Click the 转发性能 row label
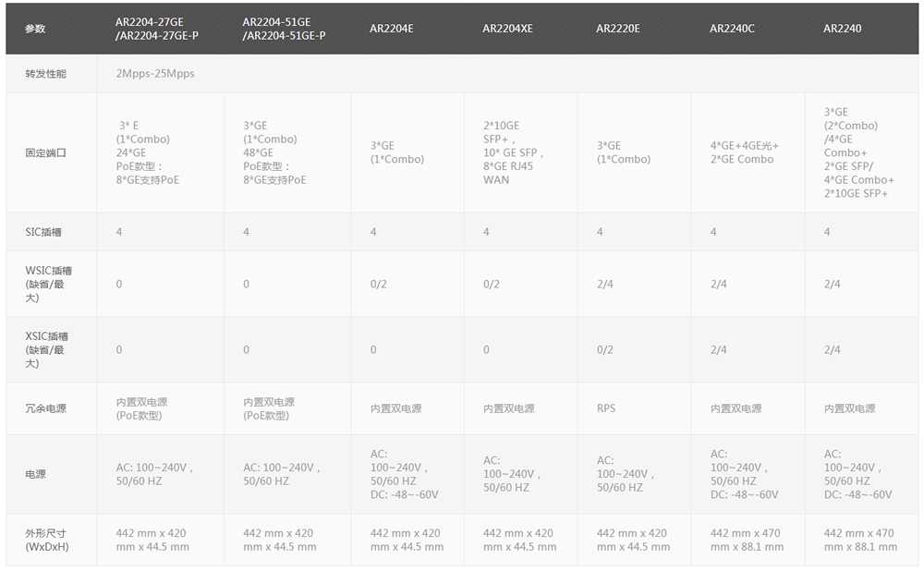Image resolution: width=924 pixels, height=572 pixels. coord(45,74)
